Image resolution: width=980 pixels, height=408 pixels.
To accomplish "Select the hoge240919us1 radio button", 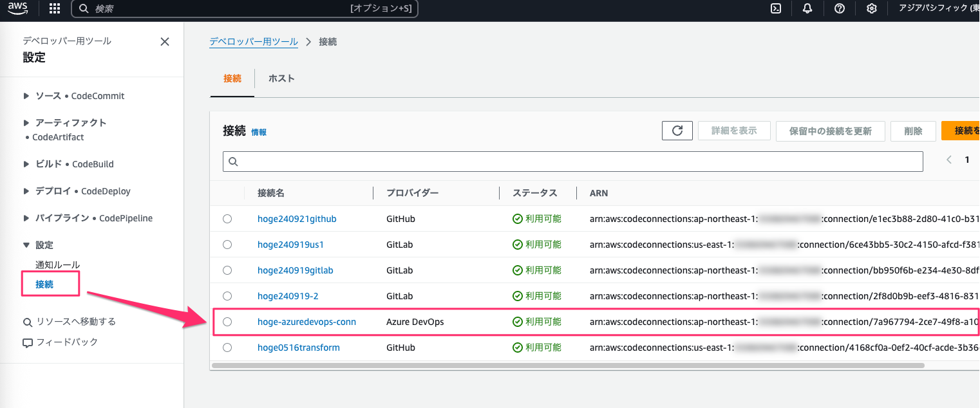I will (227, 245).
